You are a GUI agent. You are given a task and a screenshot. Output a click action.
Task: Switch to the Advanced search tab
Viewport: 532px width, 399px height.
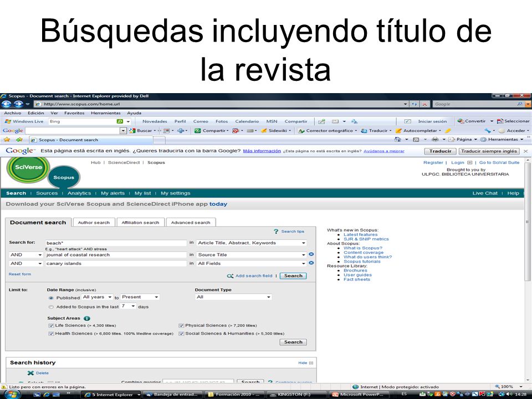click(191, 223)
